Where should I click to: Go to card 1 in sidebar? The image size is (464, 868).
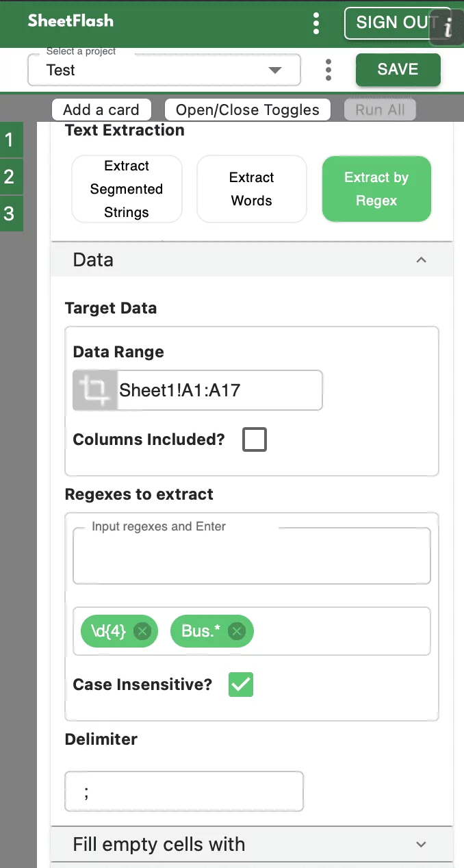(x=10, y=140)
